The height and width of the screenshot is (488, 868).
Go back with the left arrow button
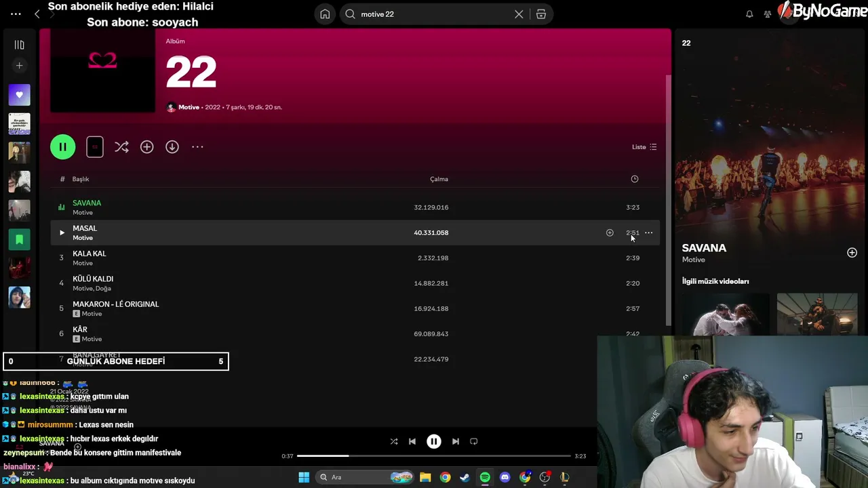pos(37,14)
